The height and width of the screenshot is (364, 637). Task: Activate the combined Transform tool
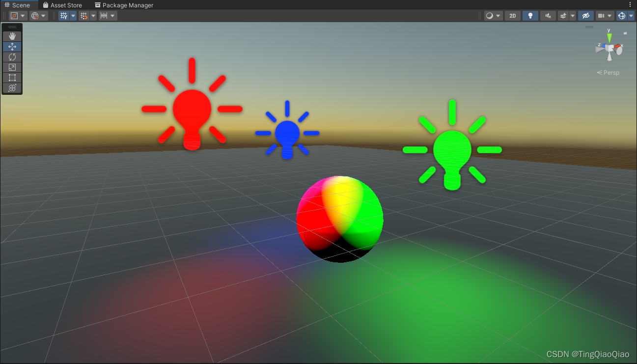click(x=12, y=88)
